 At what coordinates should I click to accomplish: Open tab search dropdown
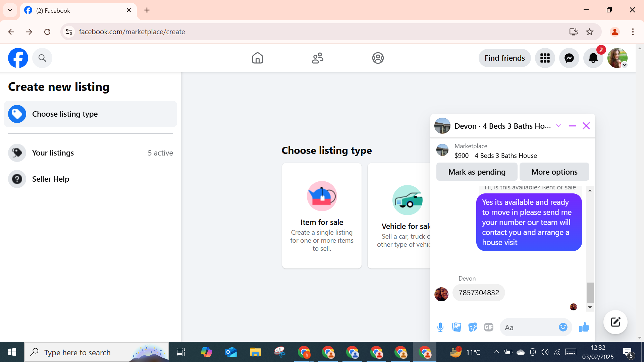click(x=10, y=10)
